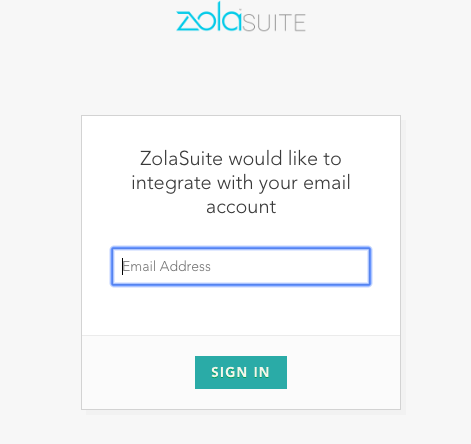This screenshot has height=444, width=471.
Task: Click blank card area below email field
Action: pyautogui.click(x=241, y=310)
